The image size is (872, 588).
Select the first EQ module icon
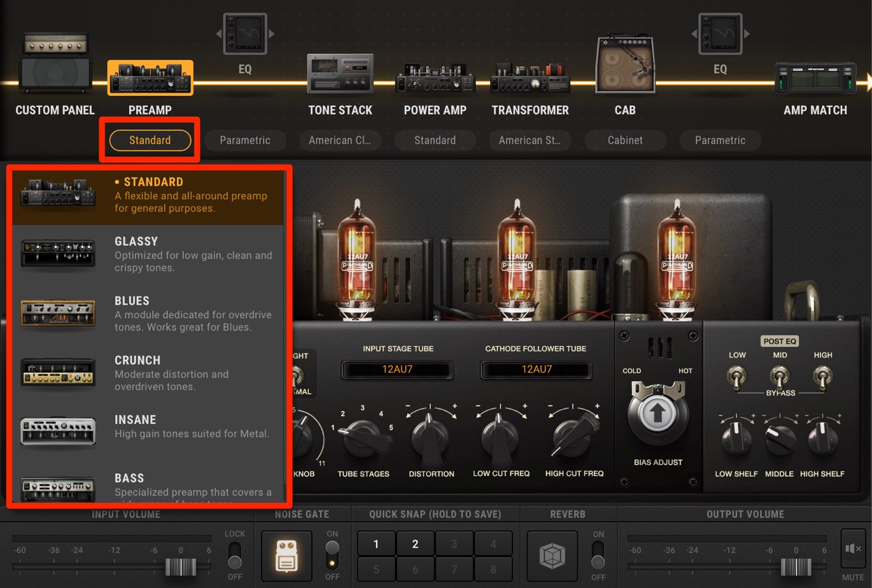click(x=245, y=34)
